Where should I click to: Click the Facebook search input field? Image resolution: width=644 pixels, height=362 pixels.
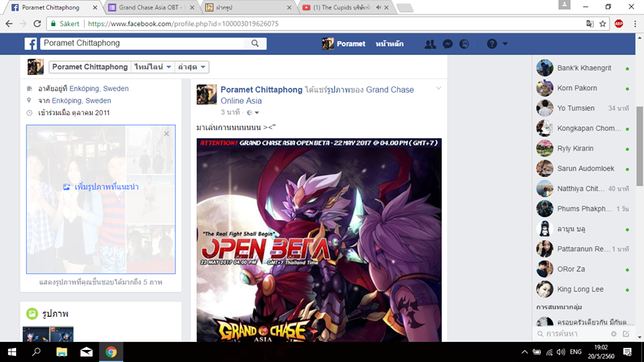pyautogui.click(x=142, y=43)
